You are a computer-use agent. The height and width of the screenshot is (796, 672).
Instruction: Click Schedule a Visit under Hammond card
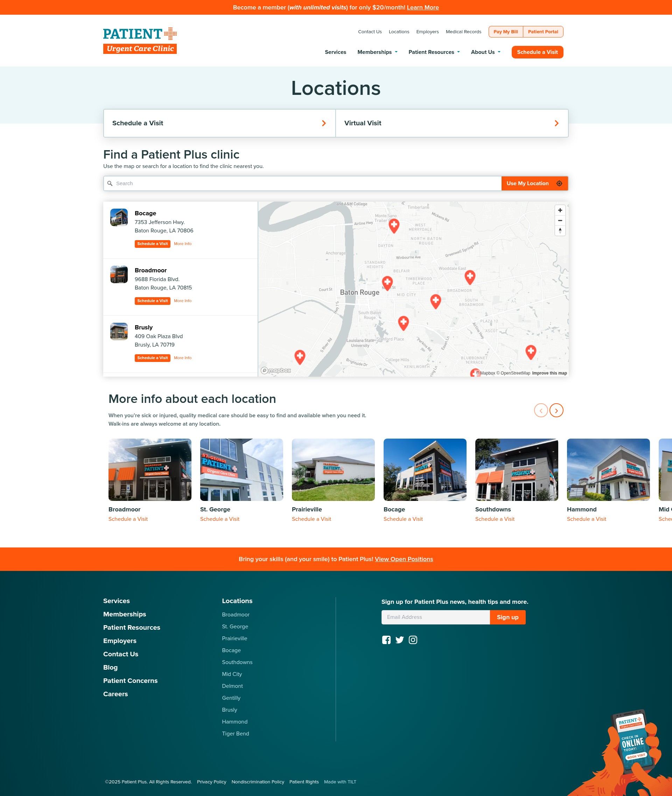586,519
